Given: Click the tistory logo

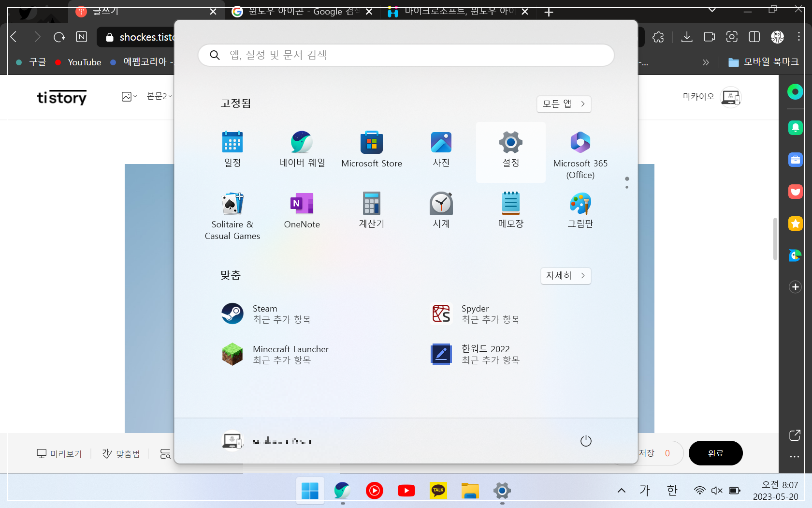Looking at the screenshot, I should point(62,97).
